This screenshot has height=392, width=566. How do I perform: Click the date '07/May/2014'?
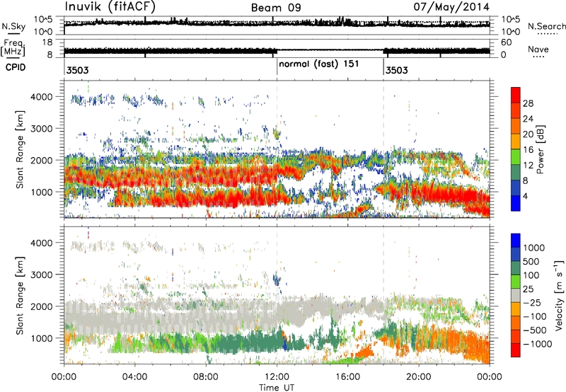click(x=451, y=7)
